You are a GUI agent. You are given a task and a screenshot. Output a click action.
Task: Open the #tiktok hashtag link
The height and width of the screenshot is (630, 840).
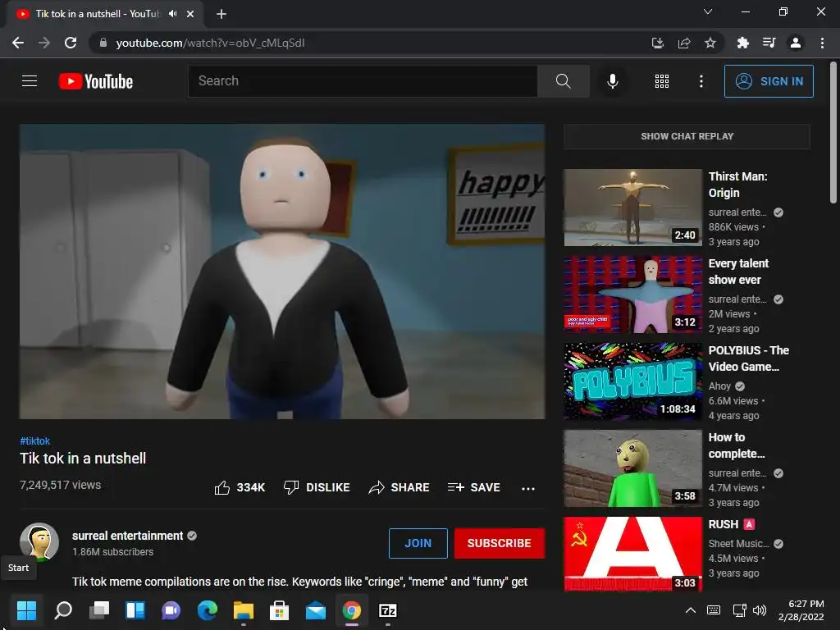coord(34,441)
